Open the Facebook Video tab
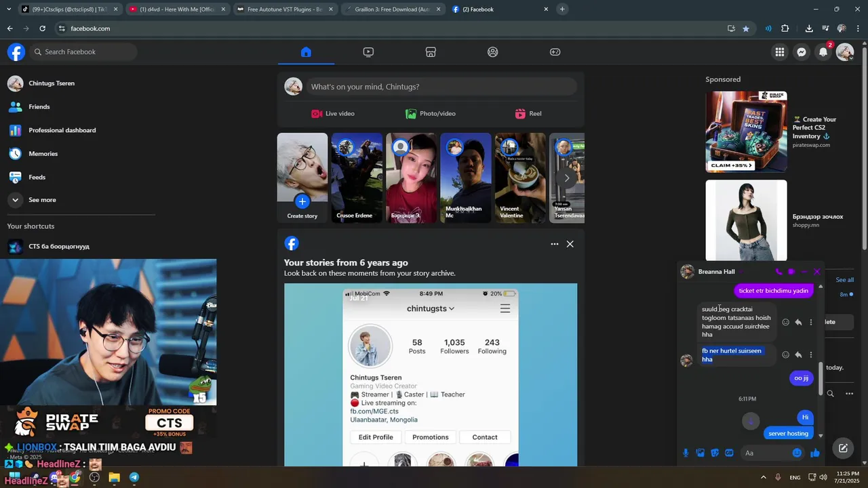Image resolution: width=868 pixels, height=488 pixels. (368, 52)
